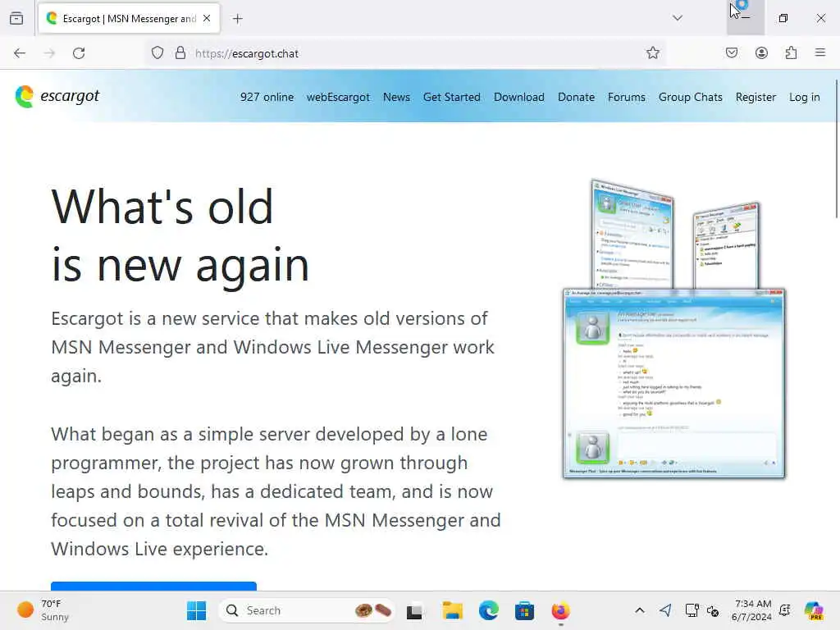Go back with the back arrow

pos(20,53)
